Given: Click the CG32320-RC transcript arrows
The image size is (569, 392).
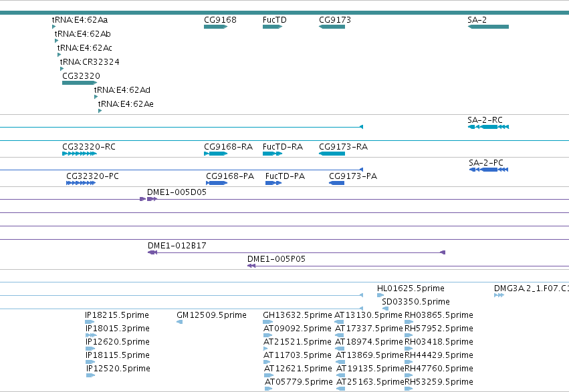Looking at the screenshot, I should (80, 154).
